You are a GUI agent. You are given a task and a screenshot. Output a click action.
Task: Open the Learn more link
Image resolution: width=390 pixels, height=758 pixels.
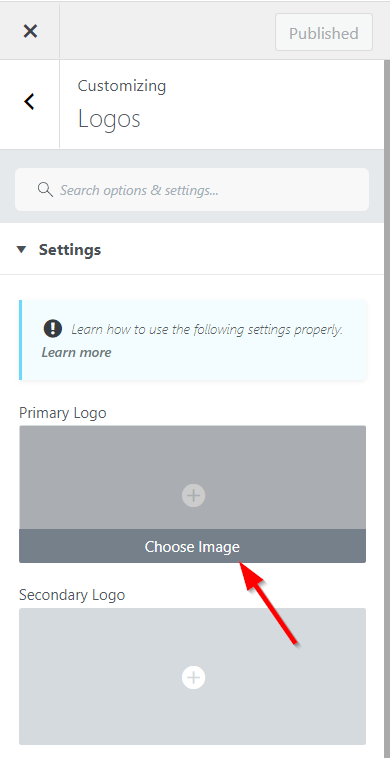76,352
